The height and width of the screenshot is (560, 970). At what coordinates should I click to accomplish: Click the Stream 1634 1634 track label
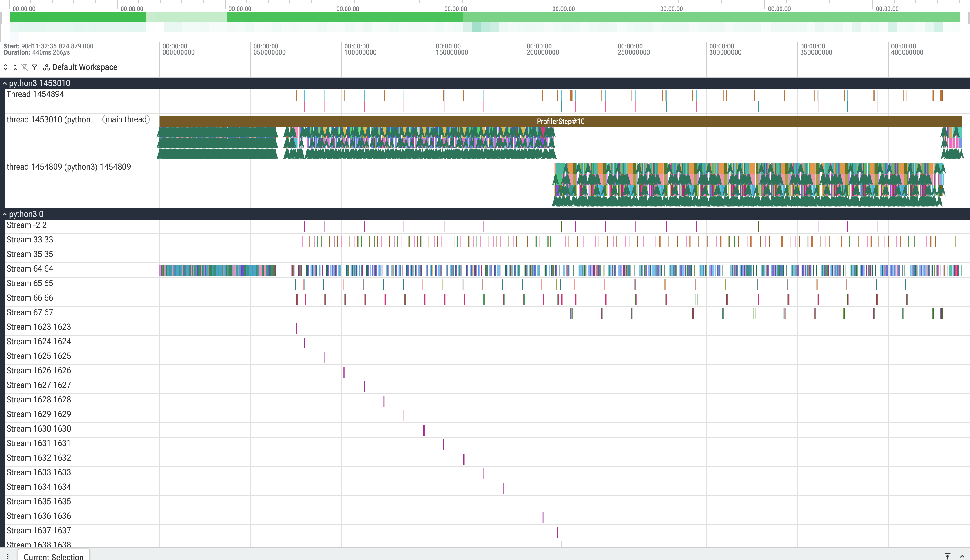click(39, 487)
